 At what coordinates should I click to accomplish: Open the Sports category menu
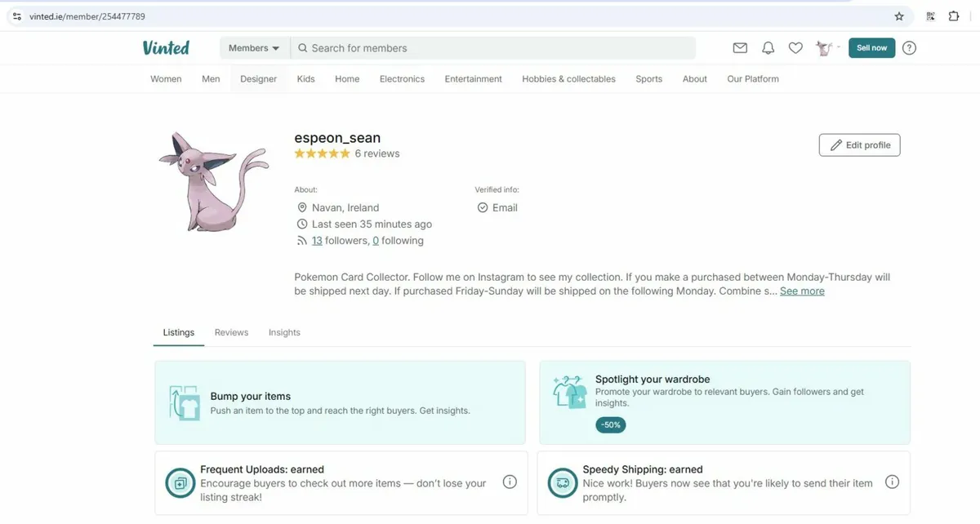click(649, 79)
